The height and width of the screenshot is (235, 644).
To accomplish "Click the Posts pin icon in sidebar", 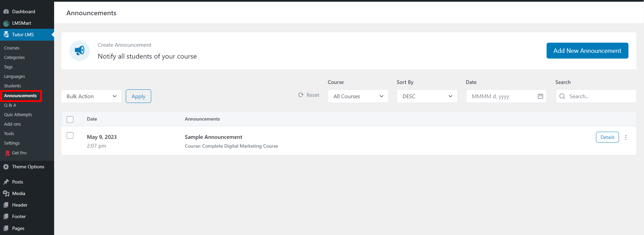I will point(6,182).
